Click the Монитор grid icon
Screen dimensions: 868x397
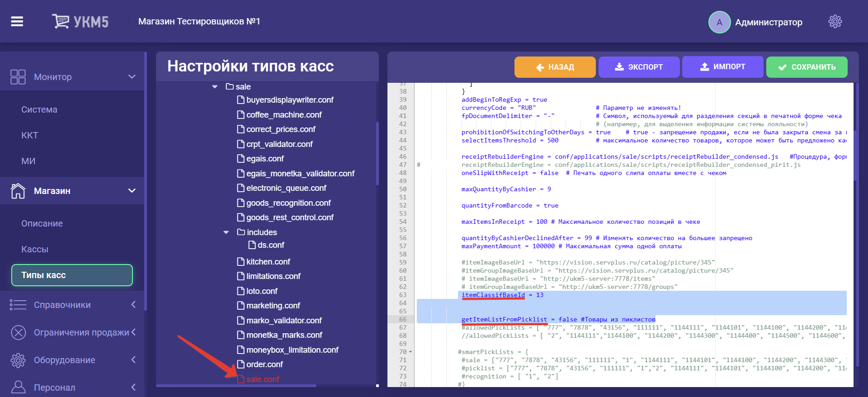click(x=18, y=77)
